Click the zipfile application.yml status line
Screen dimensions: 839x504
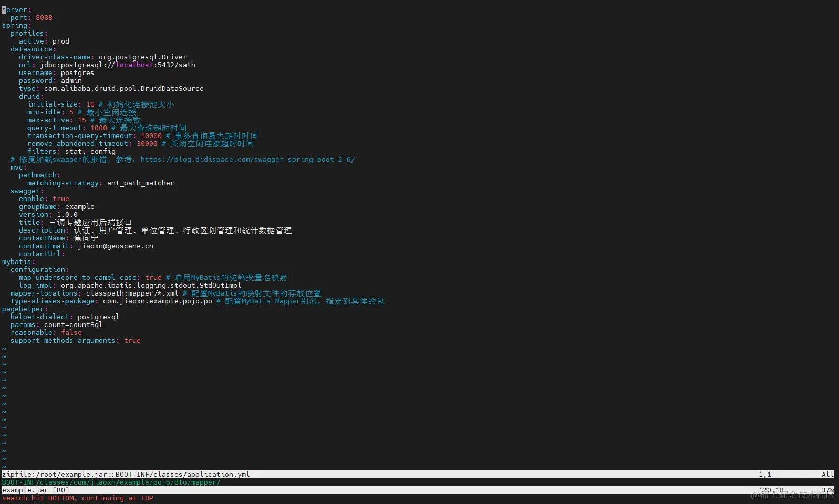(418, 475)
